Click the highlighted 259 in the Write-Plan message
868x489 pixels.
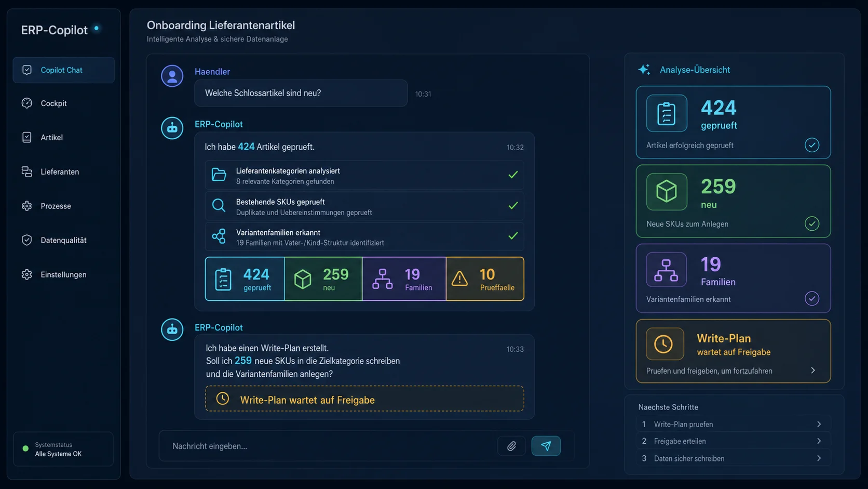[x=243, y=361]
